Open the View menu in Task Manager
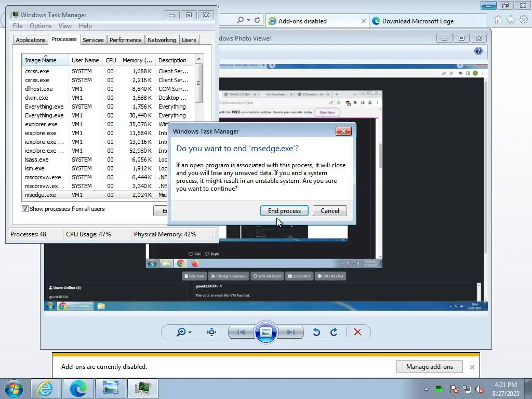The width and height of the screenshot is (532, 399). pyautogui.click(x=65, y=26)
